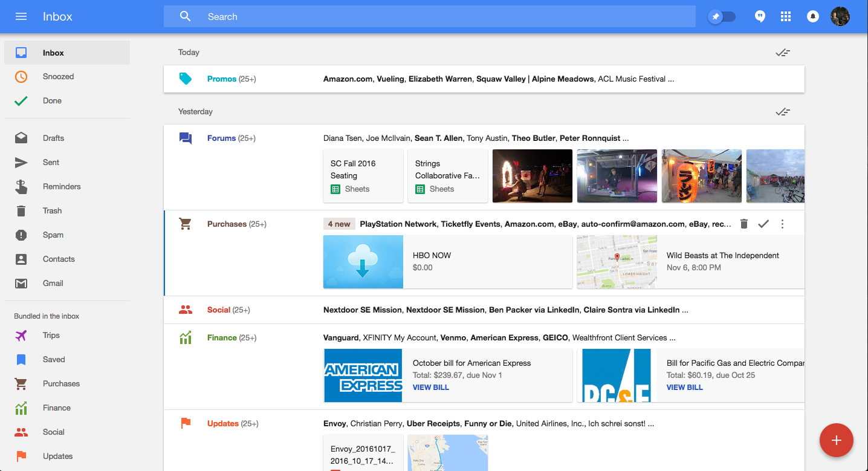This screenshot has height=471, width=868.
Task: Click the Gmail envelope sidebar icon
Action: 21,283
